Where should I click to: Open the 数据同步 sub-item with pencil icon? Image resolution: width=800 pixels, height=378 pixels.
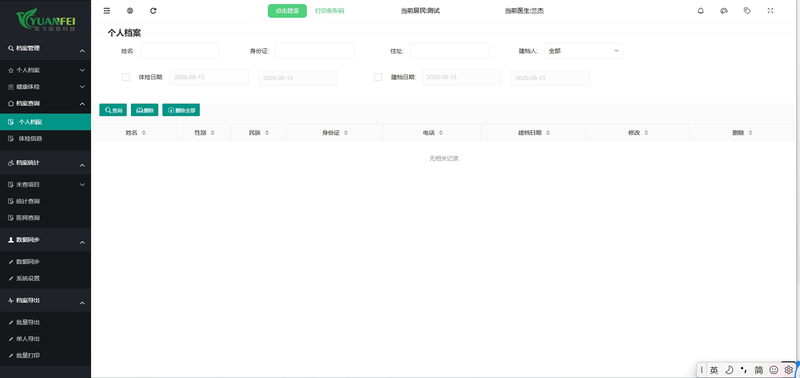point(45,262)
